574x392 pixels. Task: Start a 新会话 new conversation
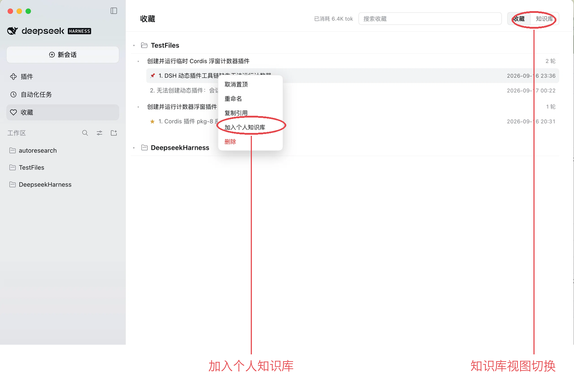63,54
